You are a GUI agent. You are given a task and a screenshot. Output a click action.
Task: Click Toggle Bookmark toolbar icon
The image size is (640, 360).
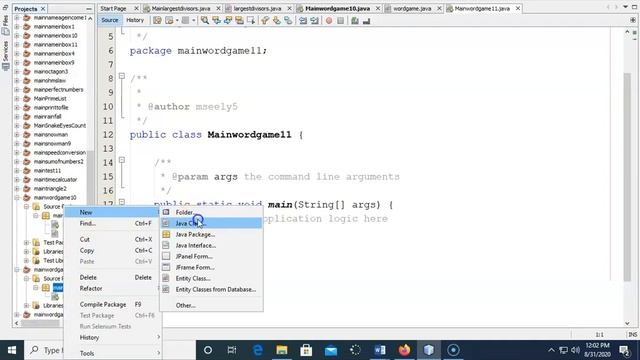coord(288,20)
